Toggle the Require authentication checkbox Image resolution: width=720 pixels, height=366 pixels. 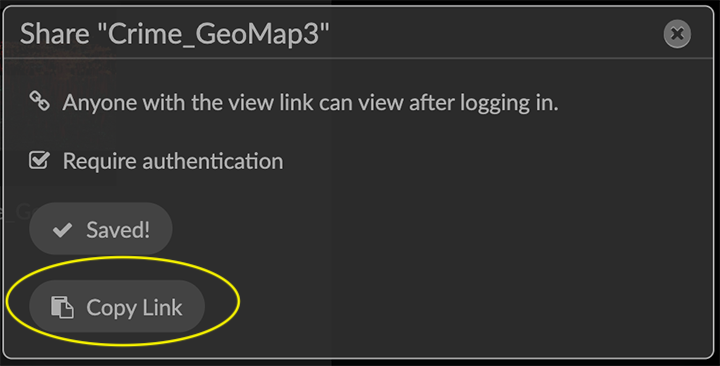tap(39, 161)
